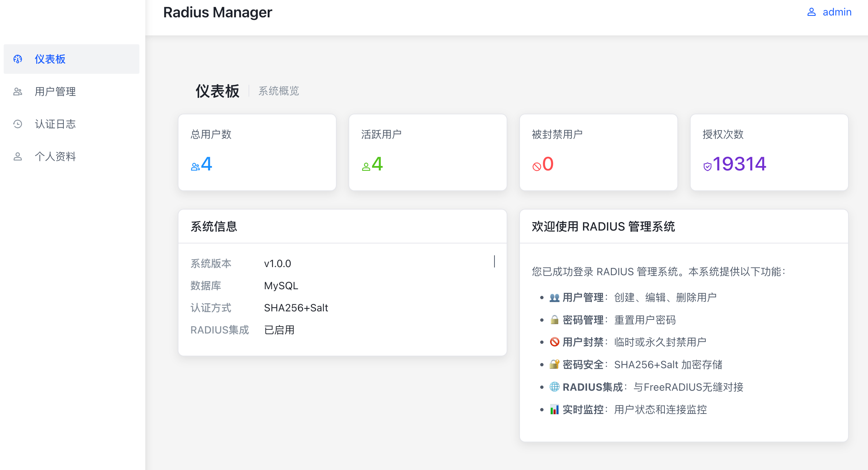Click the 仪表板 page heading

[x=217, y=91]
